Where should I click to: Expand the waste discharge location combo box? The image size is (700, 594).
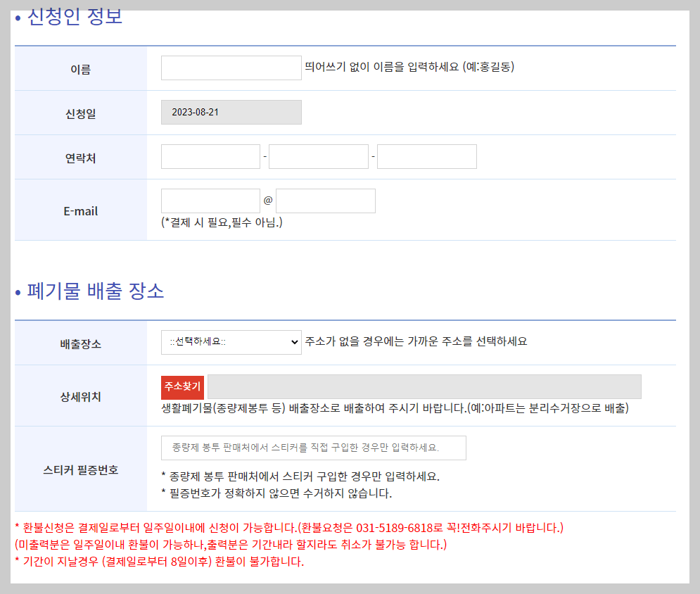(x=232, y=343)
